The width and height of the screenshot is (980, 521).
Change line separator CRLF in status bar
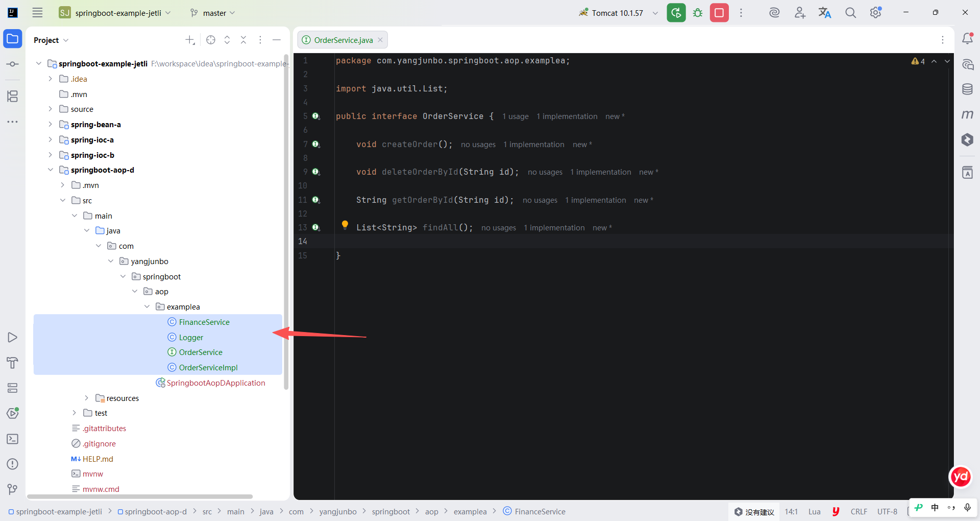(859, 511)
